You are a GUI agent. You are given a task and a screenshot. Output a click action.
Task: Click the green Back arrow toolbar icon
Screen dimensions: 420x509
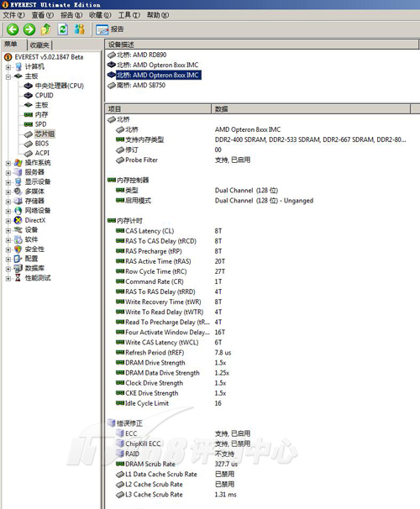13,29
